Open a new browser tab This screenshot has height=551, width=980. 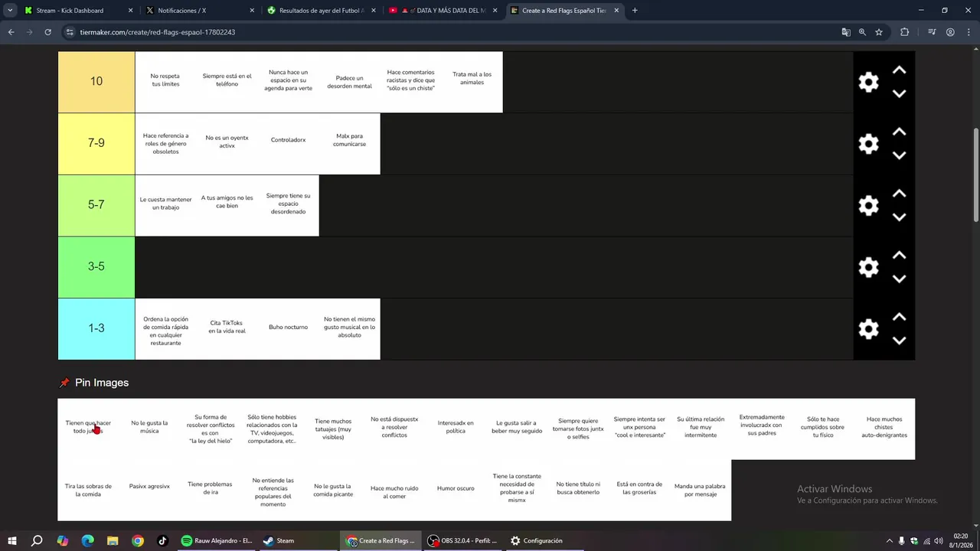[x=635, y=11]
